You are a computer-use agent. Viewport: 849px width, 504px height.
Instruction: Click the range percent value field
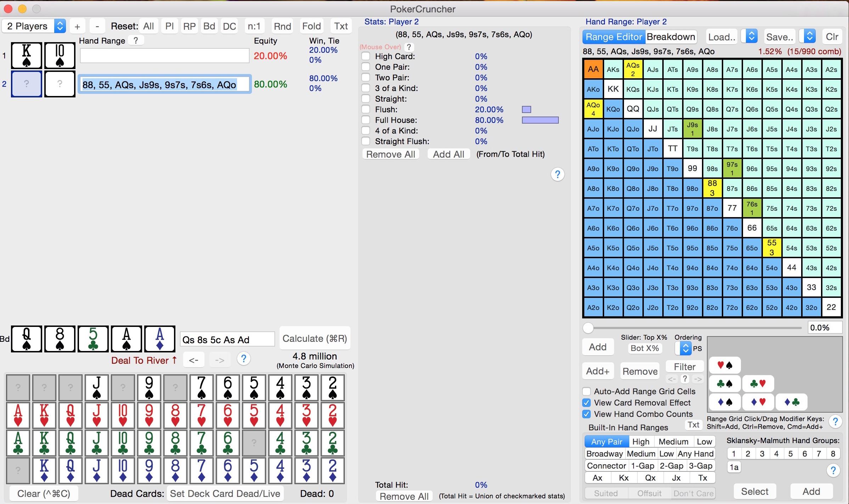coord(825,328)
